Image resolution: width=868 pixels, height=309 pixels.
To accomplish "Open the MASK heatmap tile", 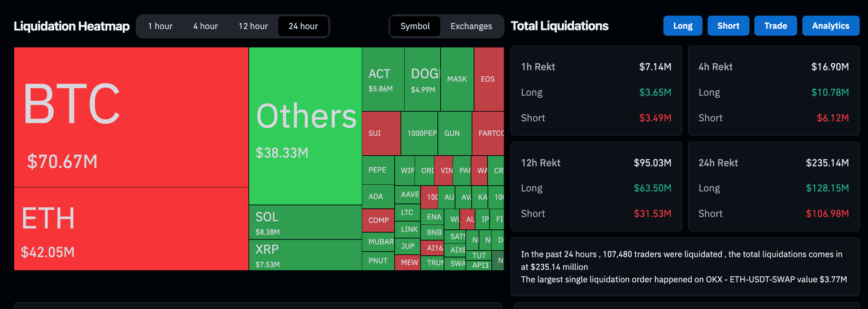I will (x=457, y=79).
